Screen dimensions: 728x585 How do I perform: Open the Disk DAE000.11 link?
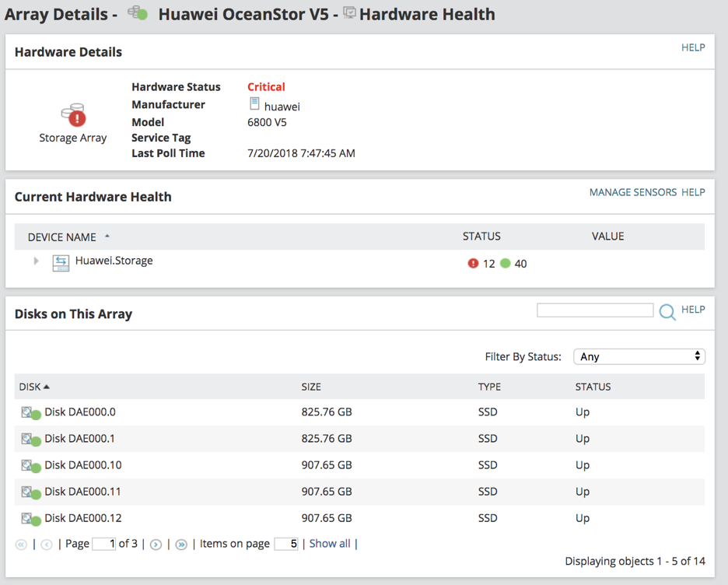coord(82,491)
